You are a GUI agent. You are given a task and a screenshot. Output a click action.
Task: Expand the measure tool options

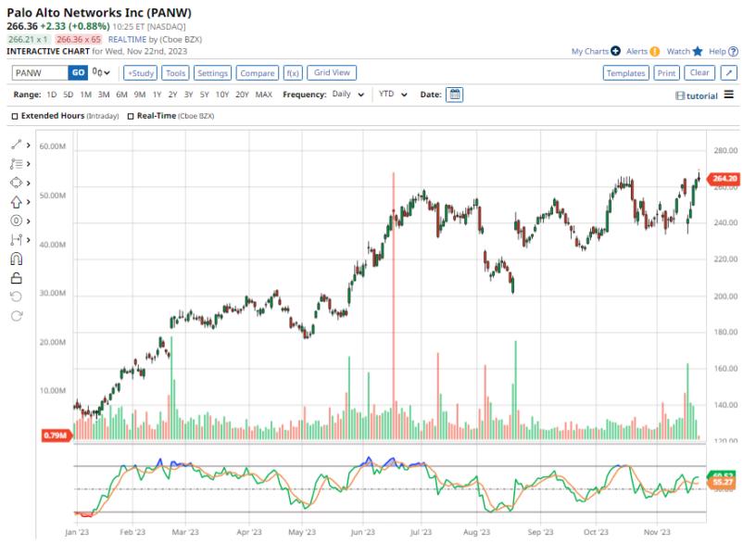(29, 240)
